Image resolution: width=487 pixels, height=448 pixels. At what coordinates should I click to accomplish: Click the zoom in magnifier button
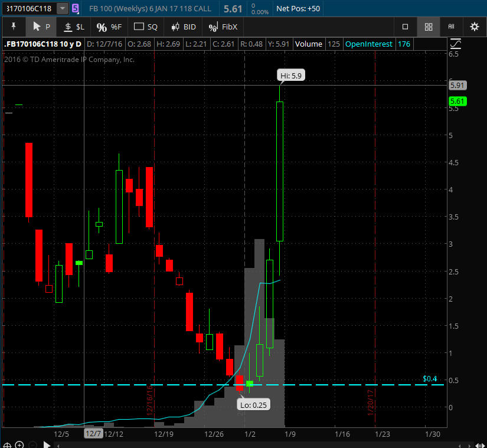point(19,444)
